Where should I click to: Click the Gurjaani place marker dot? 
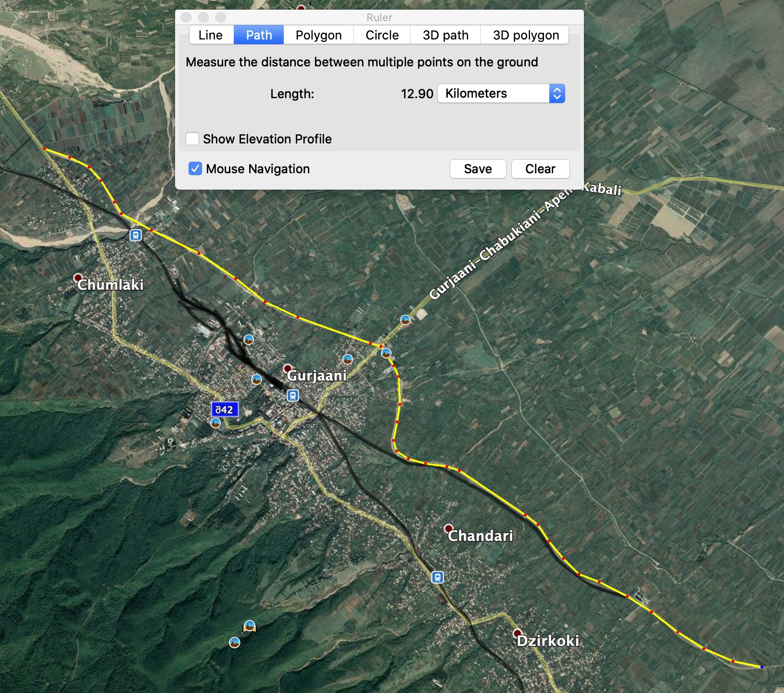pos(288,369)
